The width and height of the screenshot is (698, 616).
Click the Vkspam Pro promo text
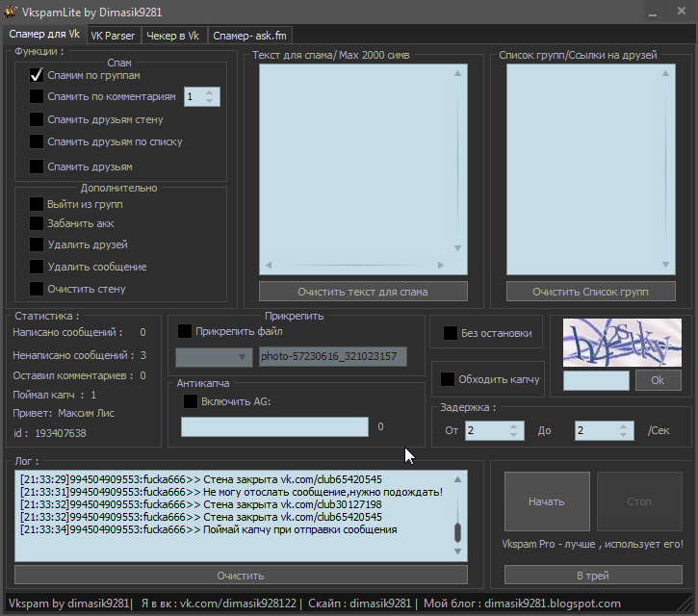pos(592,544)
